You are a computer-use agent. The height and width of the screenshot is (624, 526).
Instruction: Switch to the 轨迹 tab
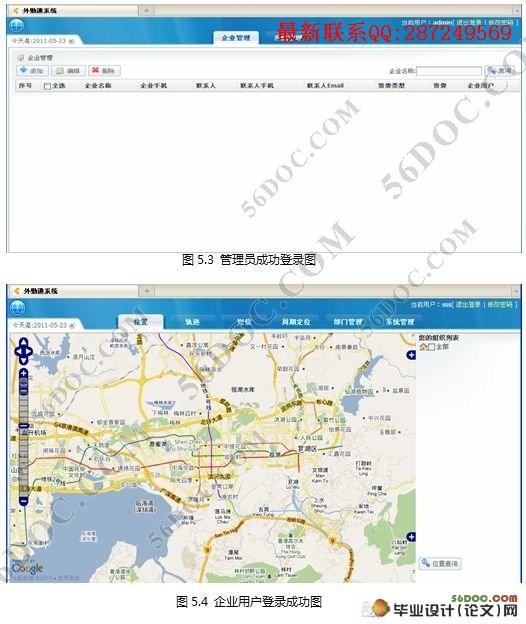click(192, 322)
